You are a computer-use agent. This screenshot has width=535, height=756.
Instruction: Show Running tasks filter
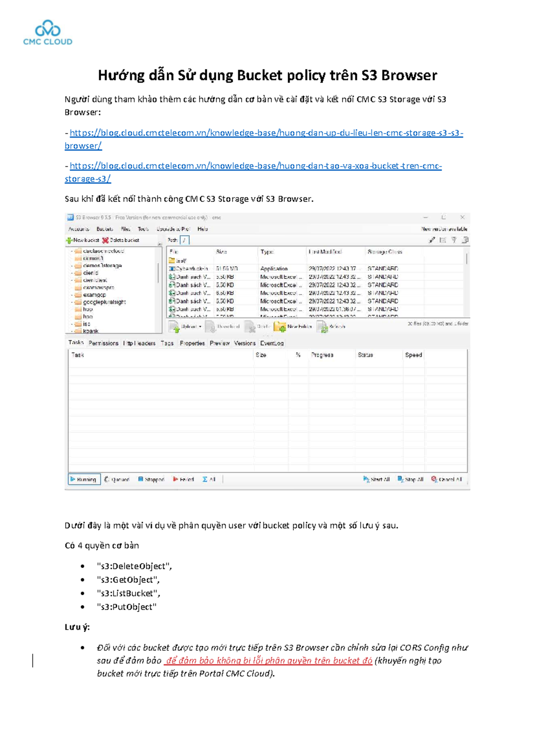click(84, 480)
